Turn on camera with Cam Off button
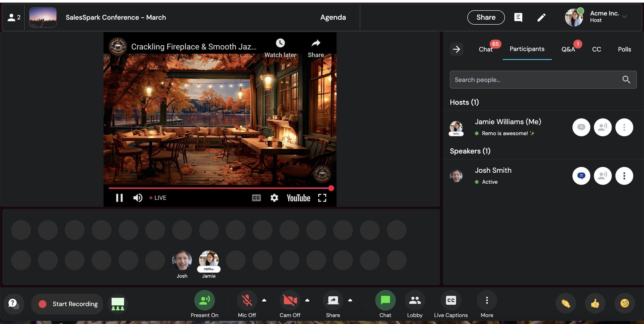644x324 pixels. (x=290, y=300)
